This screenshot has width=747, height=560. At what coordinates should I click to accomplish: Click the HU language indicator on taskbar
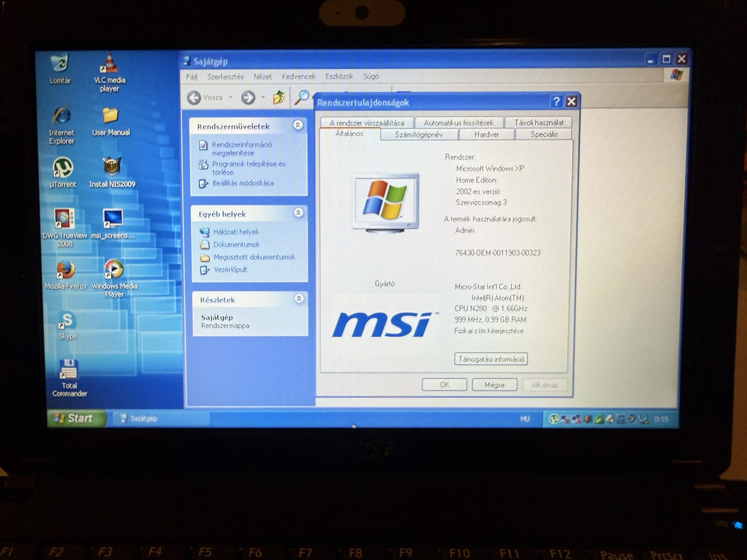point(525,418)
